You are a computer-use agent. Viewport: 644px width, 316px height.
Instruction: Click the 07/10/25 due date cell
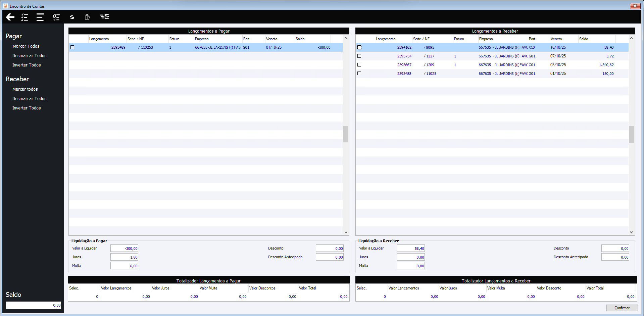pos(558,56)
